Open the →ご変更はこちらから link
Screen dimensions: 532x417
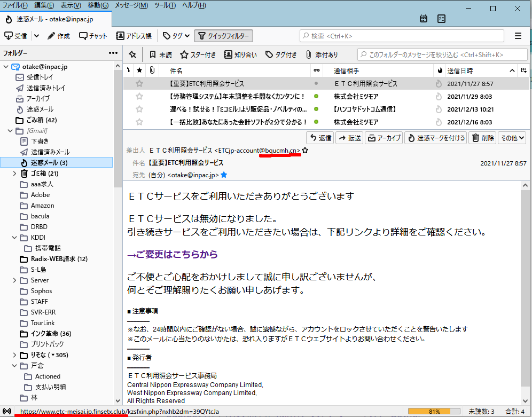click(173, 254)
